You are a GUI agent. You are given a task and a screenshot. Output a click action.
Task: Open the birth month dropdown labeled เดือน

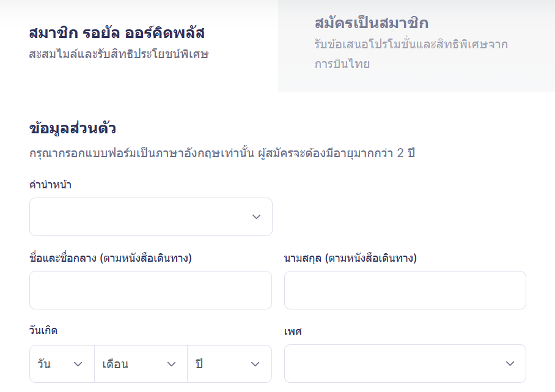(141, 364)
